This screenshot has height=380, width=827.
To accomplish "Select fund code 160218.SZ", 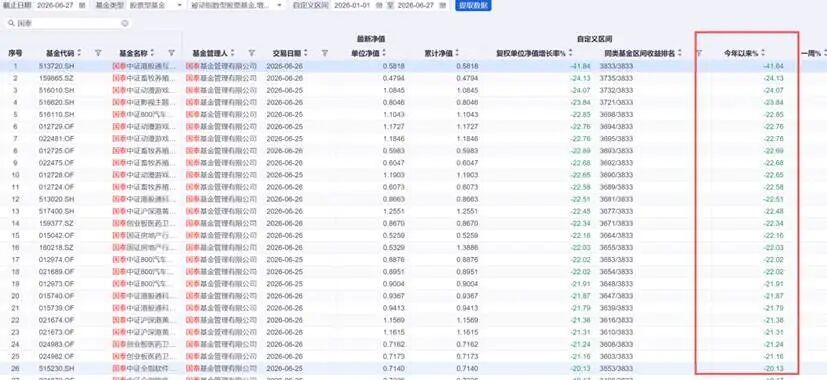I will (56, 248).
